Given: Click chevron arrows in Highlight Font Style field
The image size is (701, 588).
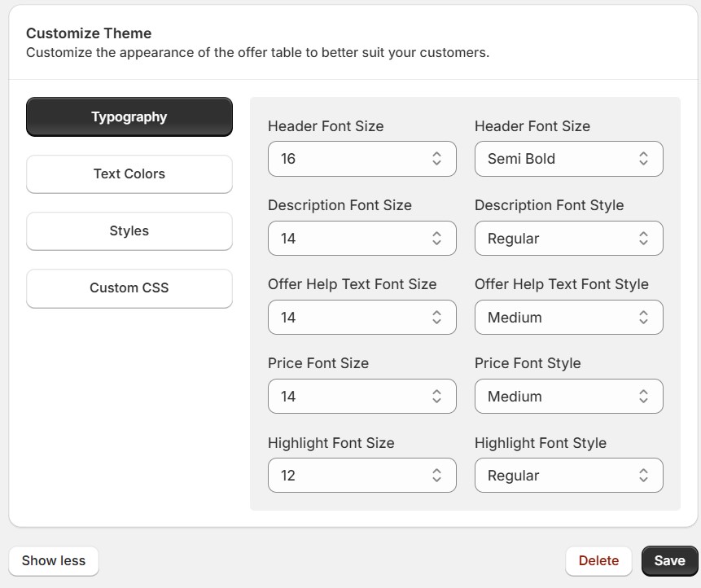Looking at the screenshot, I should tap(643, 476).
